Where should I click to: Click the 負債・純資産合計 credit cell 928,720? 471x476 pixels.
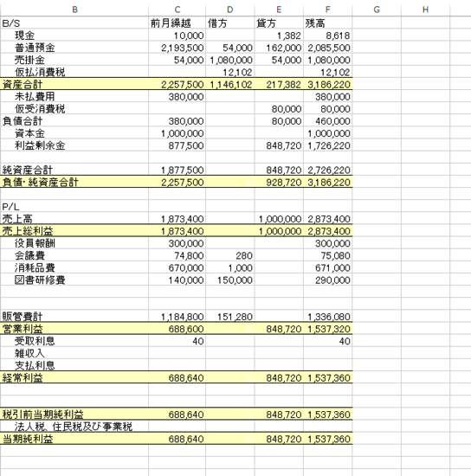point(279,182)
